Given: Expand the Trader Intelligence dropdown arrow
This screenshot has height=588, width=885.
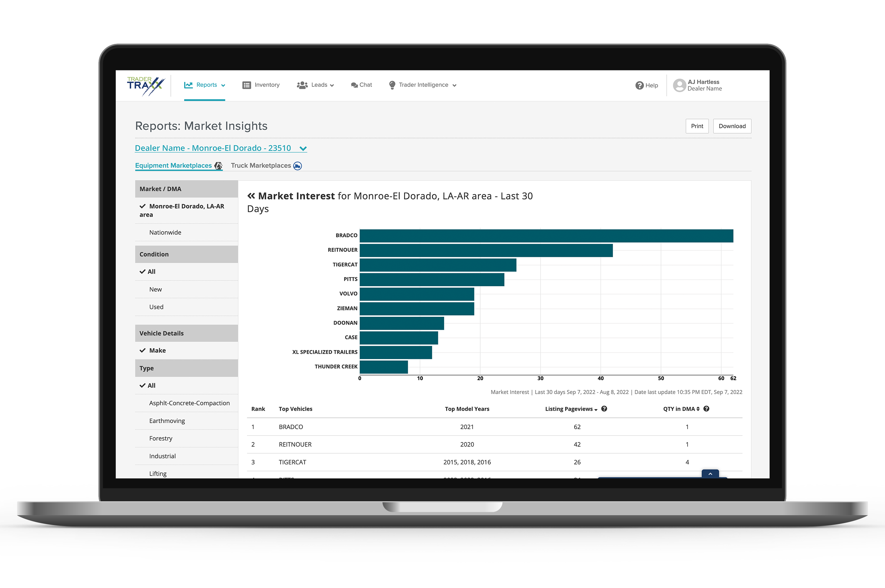Looking at the screenshot, I should (454, 85).
